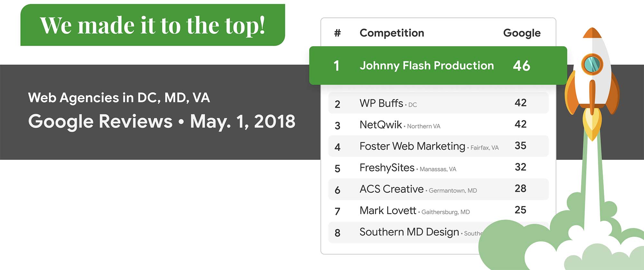
Task: Select the Johnny Flash Production row
Action: coord(438,66)
